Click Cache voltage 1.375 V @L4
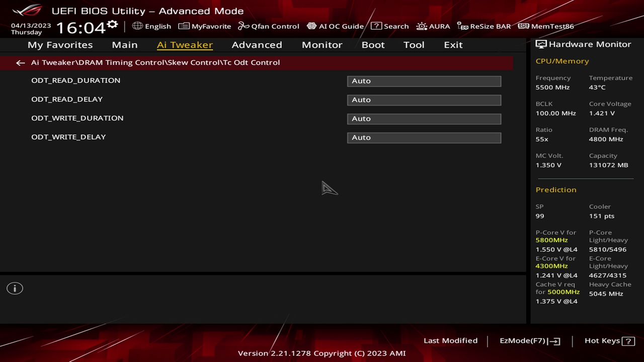 [556, 302]
